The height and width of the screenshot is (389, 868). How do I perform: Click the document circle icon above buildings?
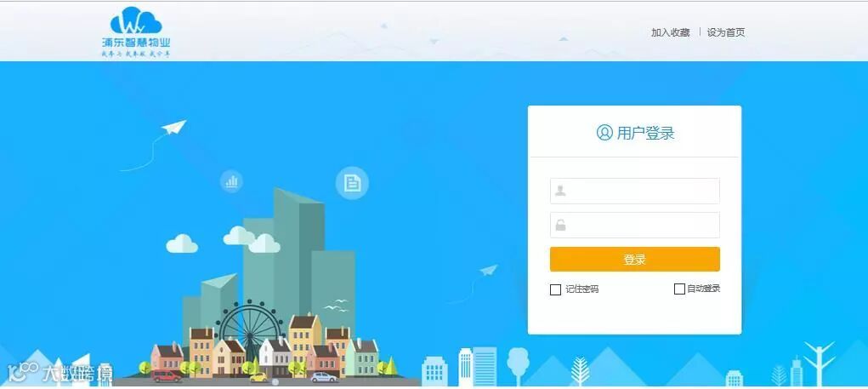point(352,183)
